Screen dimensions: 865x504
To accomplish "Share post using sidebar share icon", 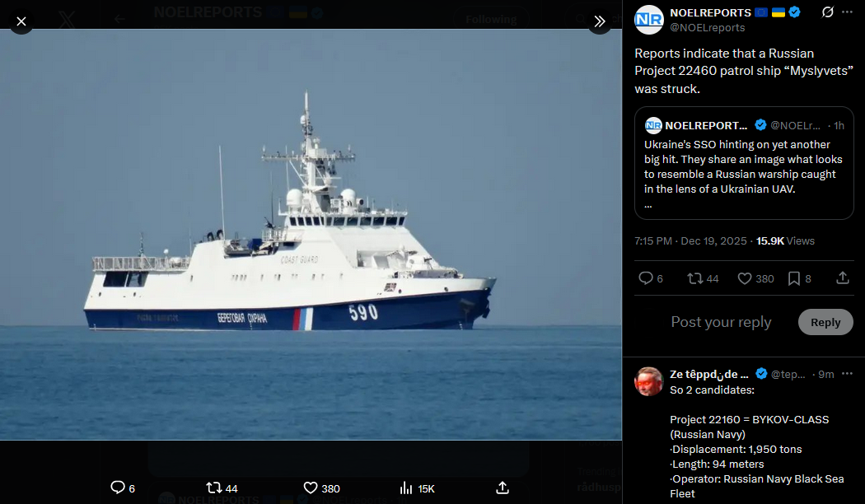I will 843,278.
